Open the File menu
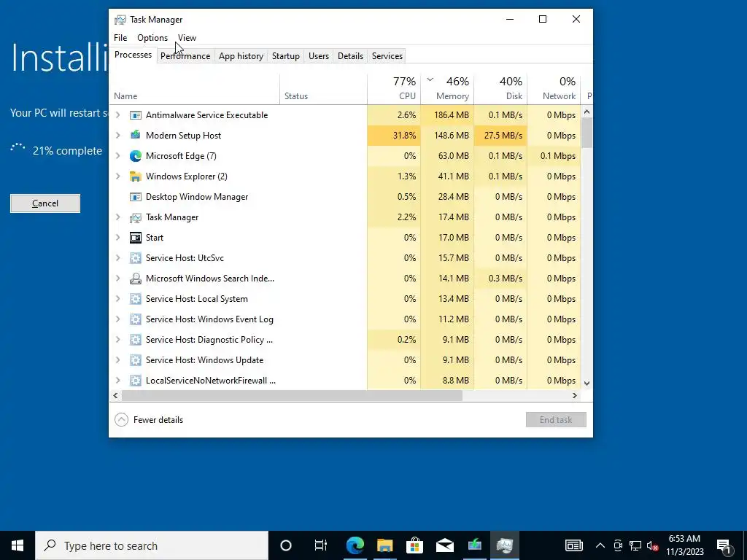Viewport: 747px width, 560px height. [120, 38]
